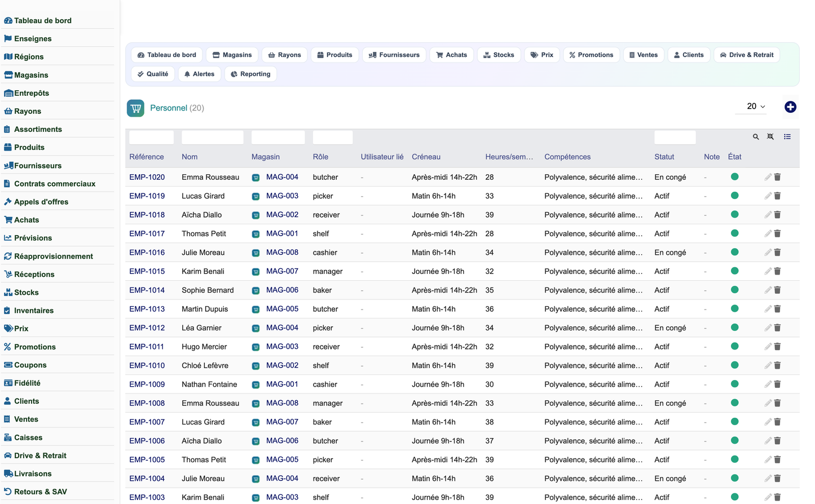
Task: Sort by the Compétences column header
Action: point(567,157)
